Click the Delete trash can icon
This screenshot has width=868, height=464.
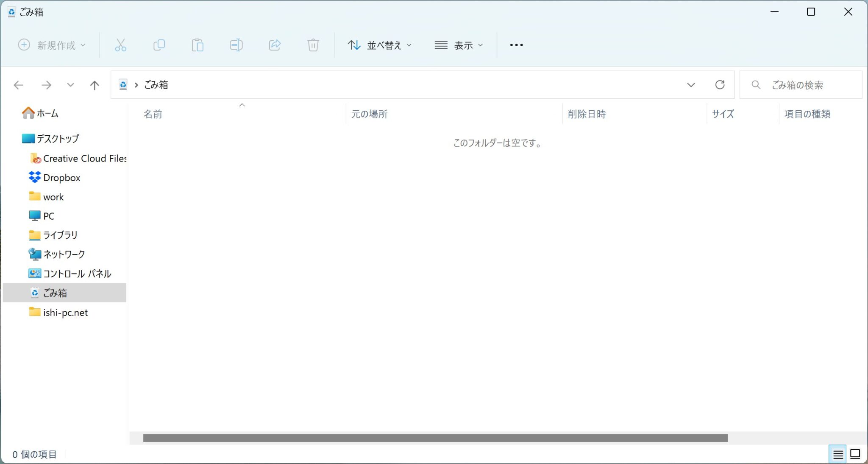click(x=313, y=45)
